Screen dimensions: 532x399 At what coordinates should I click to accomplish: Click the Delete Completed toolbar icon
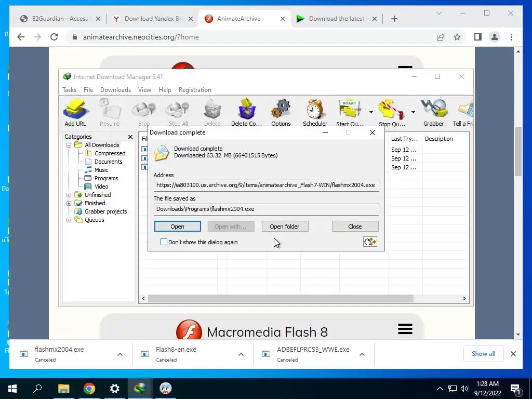(247, 112)
